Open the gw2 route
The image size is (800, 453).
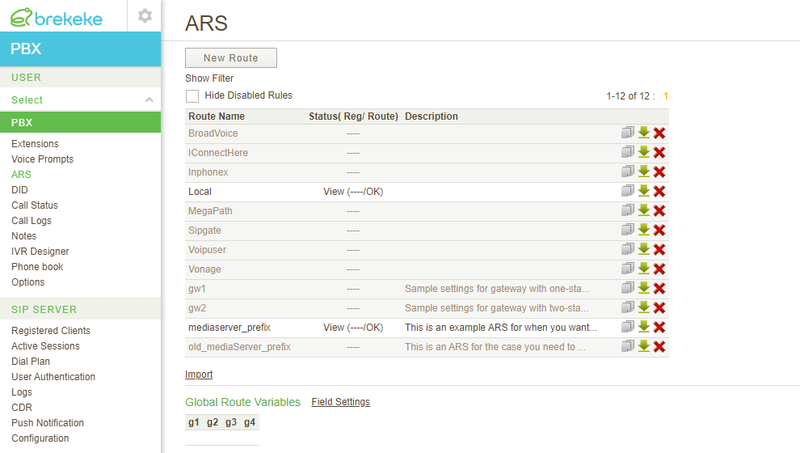[x=197, y=308]
